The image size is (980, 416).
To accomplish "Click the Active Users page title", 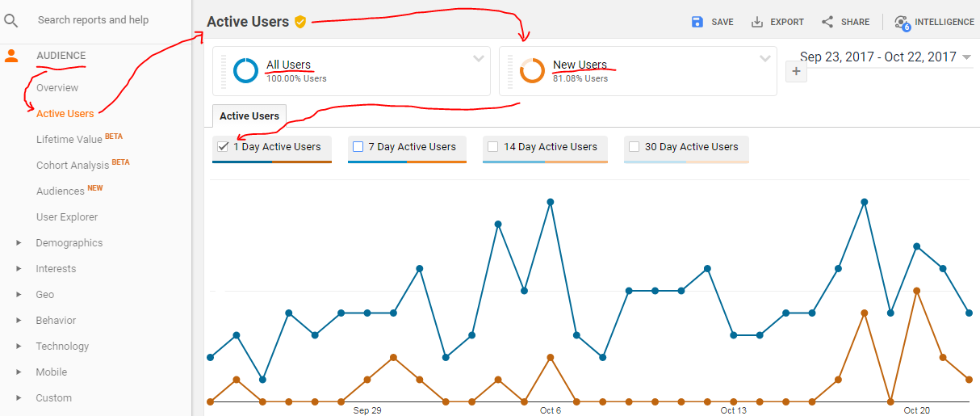I will pos(248,22).
